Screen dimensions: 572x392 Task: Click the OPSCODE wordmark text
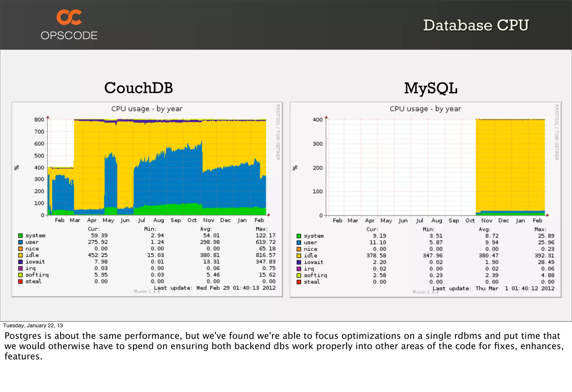click(69, 35)
